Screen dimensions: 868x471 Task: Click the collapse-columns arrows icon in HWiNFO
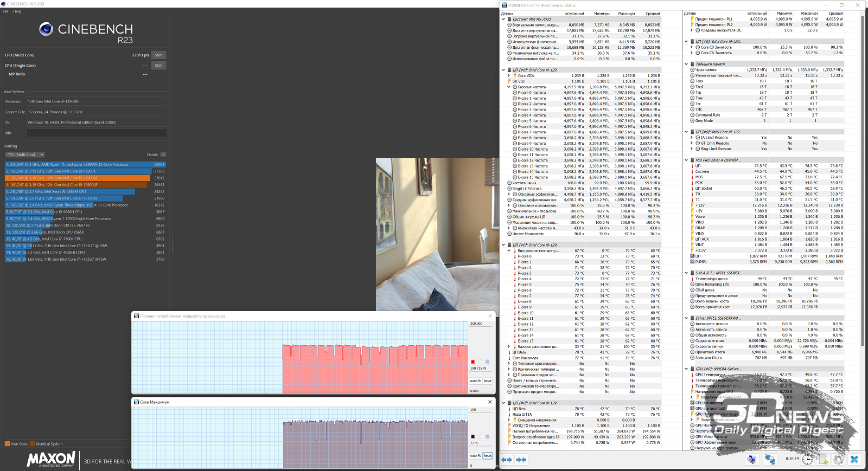click(x=521, y=460)
